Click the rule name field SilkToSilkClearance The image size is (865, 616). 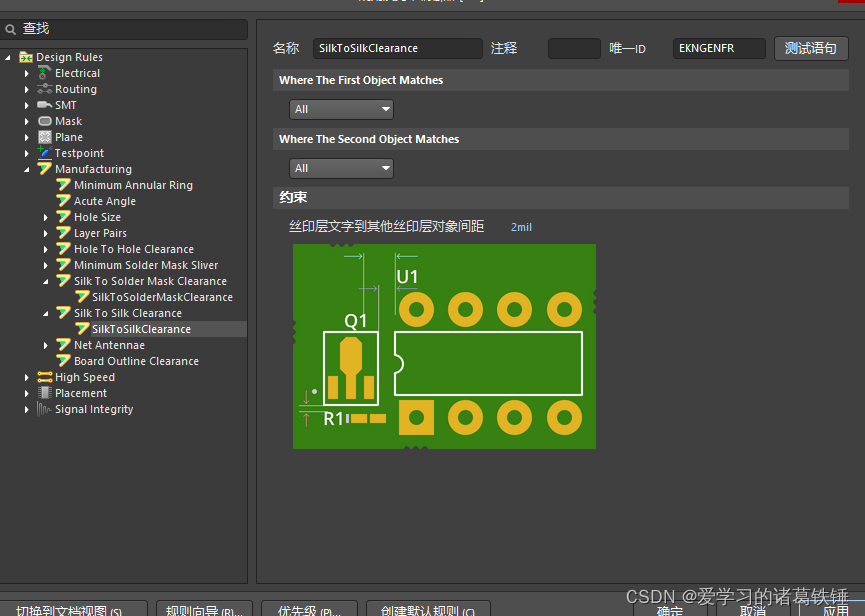397,48
